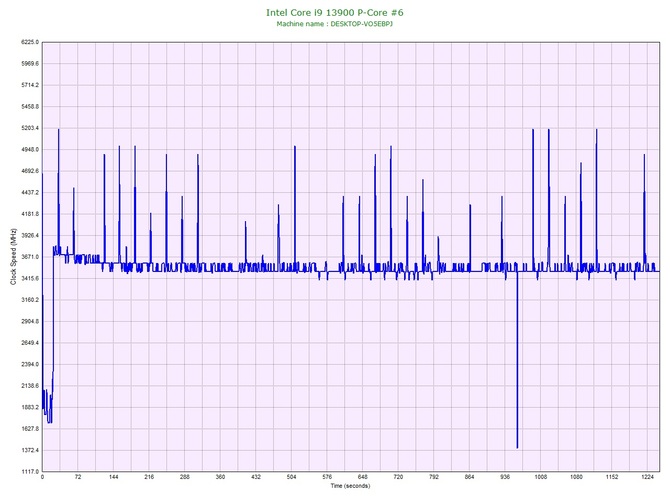670x503 pixels.
Task: Click the y-axis value '5714.2'
Action: click(30, 85)
